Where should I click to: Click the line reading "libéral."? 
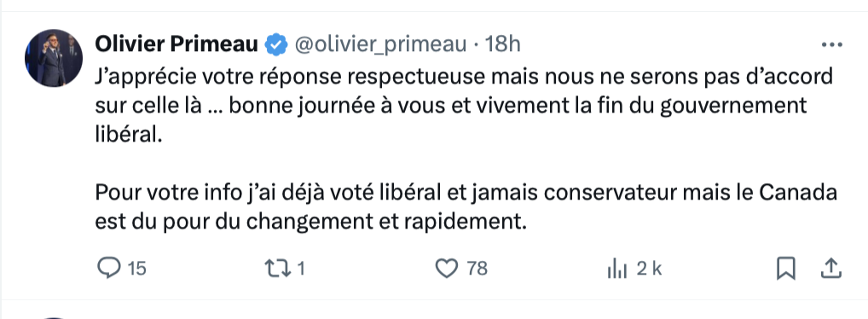click(129, 135)
